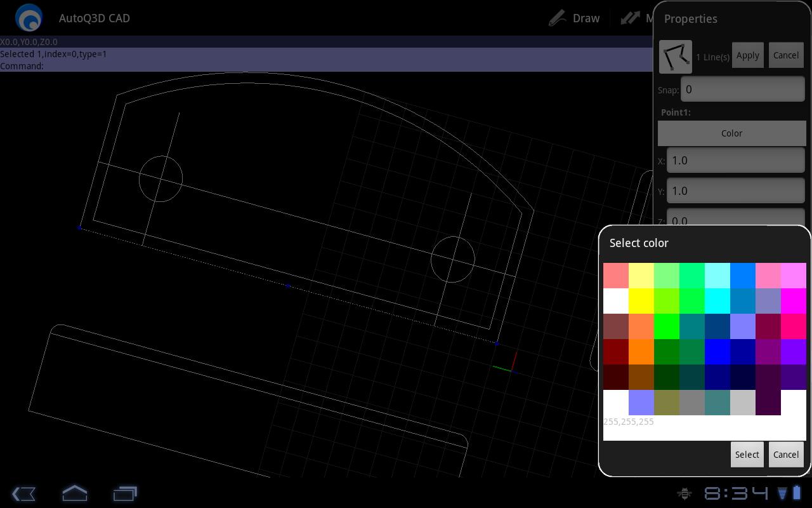Edit the X coordinate field
The width and height of the screenshot is (812, 508).
click(x=736, y=160)
